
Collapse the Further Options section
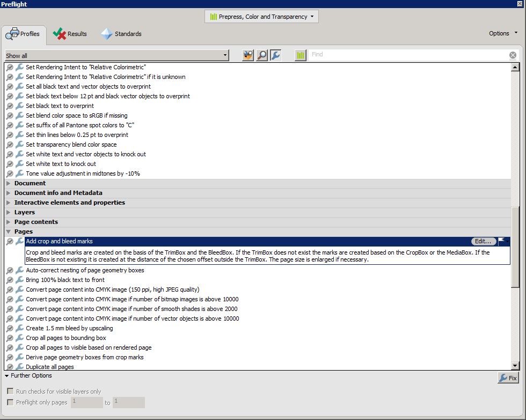click(x=6, y=375)
